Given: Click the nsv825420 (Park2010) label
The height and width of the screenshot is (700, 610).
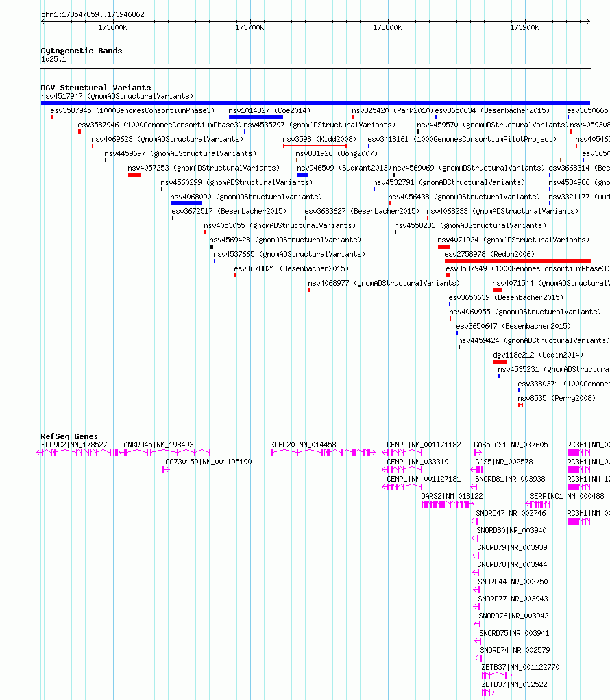Looking at the screenshot, I should point(393,110).
